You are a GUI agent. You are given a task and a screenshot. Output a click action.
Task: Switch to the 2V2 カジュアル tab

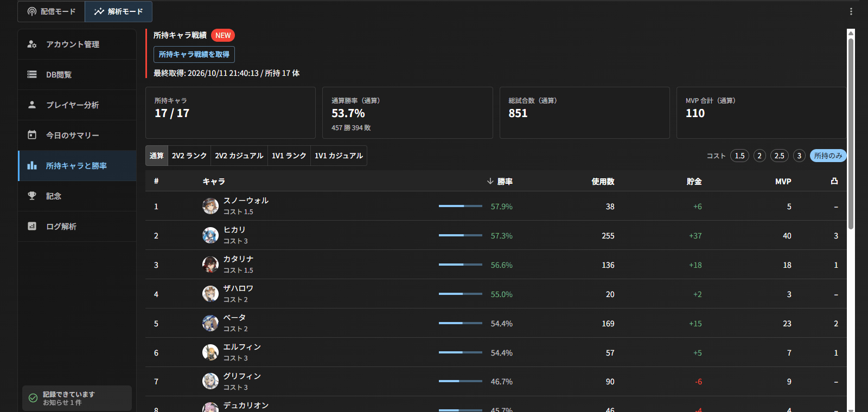tap(239, 156)
